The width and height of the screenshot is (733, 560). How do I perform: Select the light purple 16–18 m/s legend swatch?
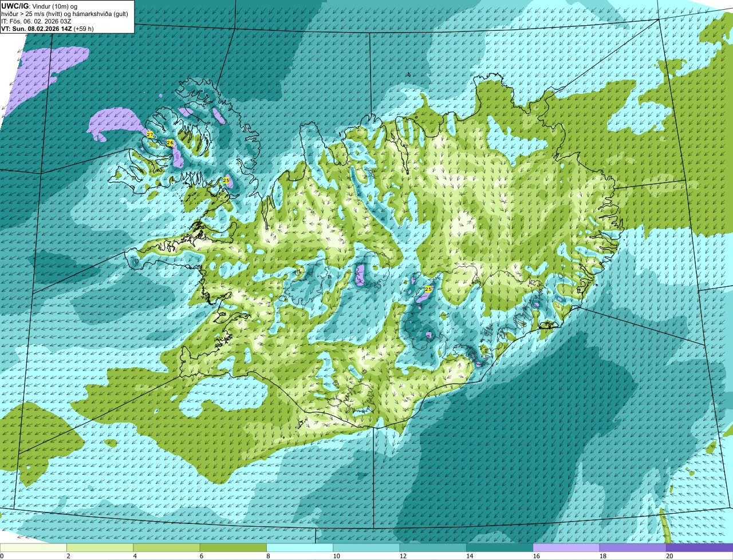pos(566,547)
